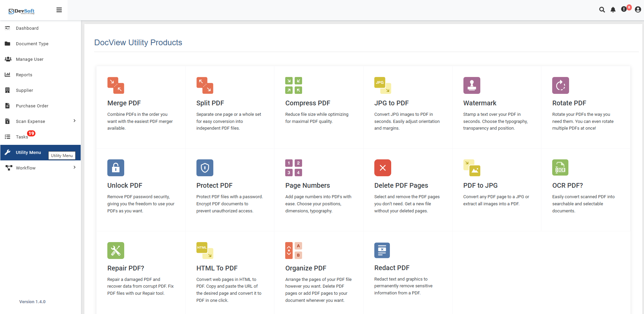
Task: Select the JPG to PDF converter icon
Action: (x=382, y=85)
